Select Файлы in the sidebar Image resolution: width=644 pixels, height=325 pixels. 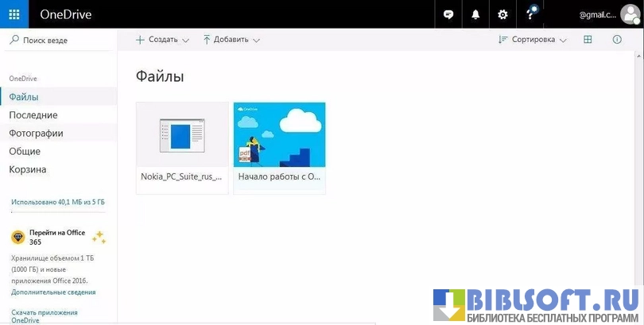[x=24, y=97]
